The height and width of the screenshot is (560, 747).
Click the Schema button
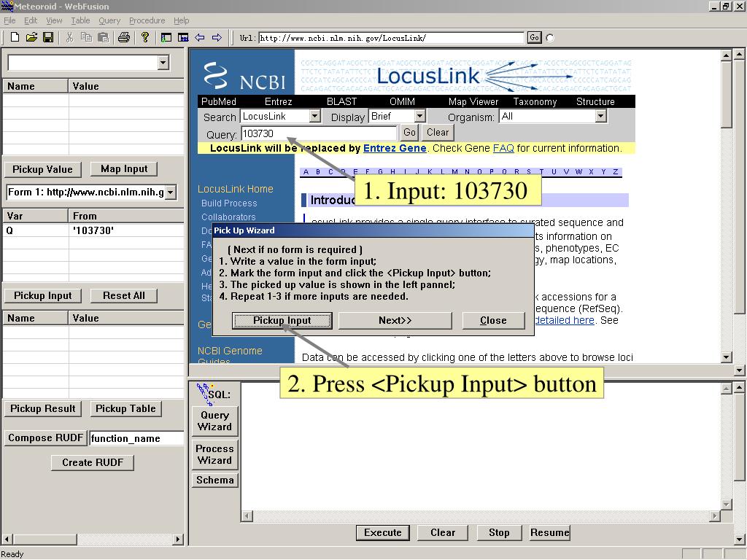[215, 480]
